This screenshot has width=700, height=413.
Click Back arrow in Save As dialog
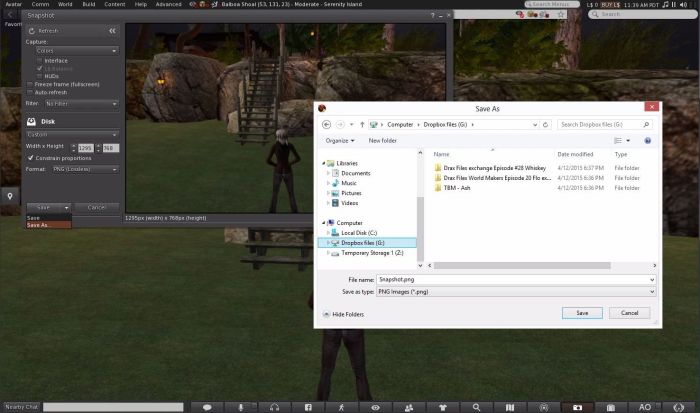coord(326,125)
